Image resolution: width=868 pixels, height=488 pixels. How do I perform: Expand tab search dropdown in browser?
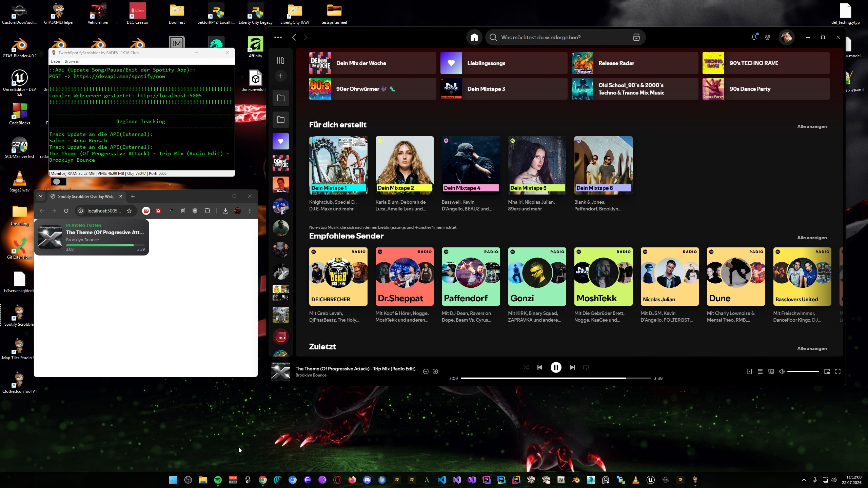[x=41, y=196]
